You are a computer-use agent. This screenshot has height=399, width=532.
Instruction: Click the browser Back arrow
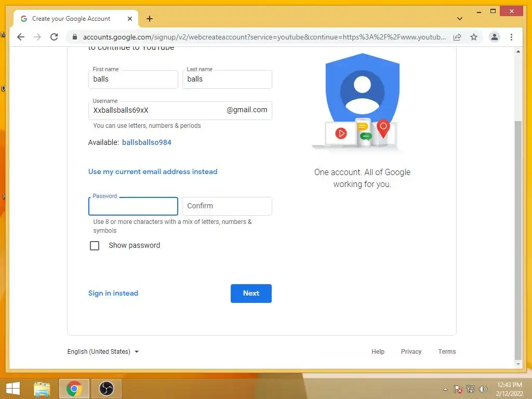tap(21, 37)
